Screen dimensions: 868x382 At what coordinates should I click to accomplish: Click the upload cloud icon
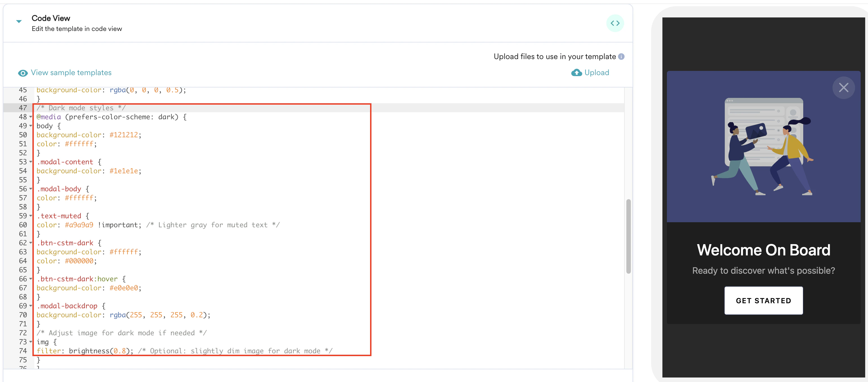(577, 73)
